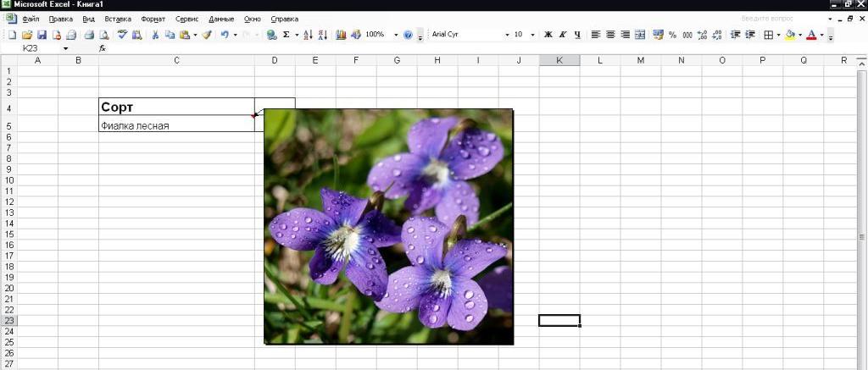Toggle underline formatting (Ч button)
The image size is (868, 370).
point(577,35)
